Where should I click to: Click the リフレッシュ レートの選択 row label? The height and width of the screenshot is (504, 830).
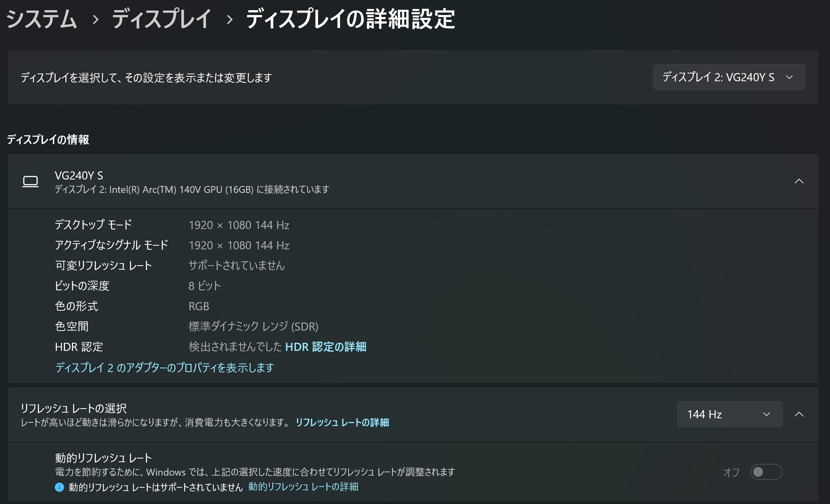(x=74, y=408)
